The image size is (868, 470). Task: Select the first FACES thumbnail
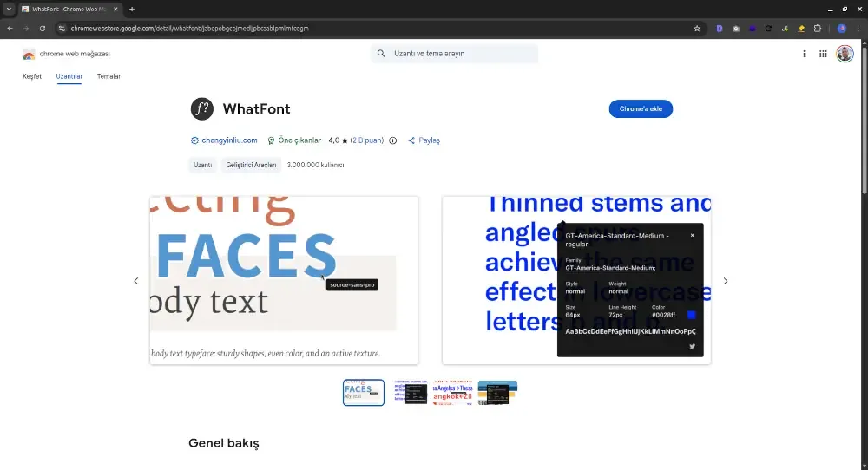364,393
